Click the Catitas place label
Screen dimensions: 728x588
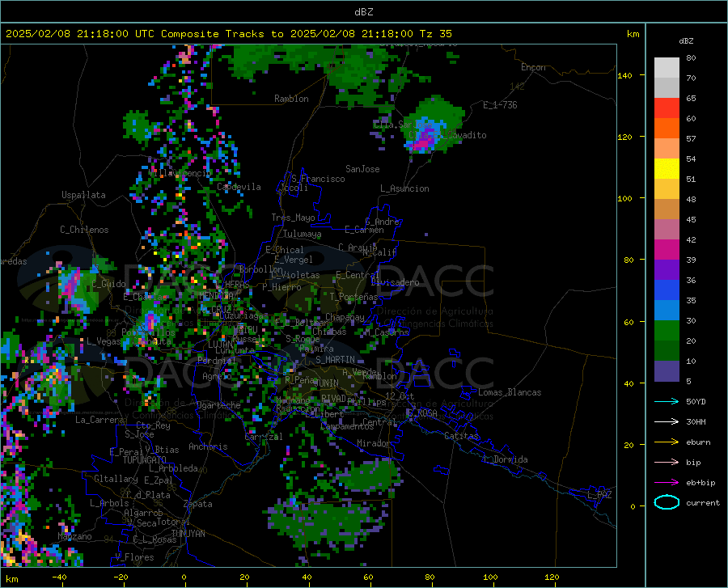461,436
